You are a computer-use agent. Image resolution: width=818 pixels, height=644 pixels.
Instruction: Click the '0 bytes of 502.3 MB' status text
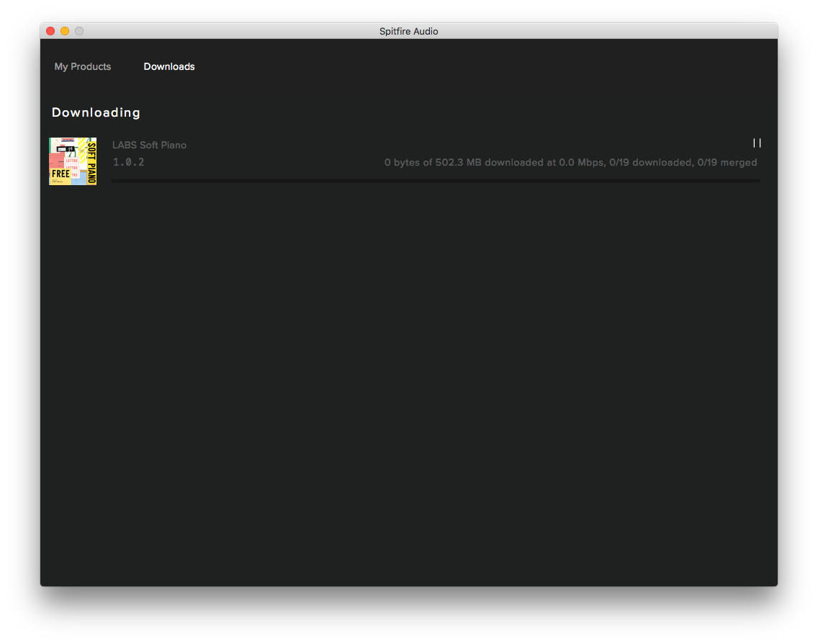(571, 162)
